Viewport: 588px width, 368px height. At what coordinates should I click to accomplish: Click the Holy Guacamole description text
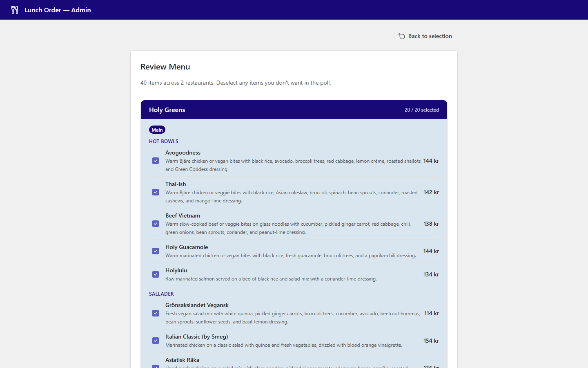[291, 256]
